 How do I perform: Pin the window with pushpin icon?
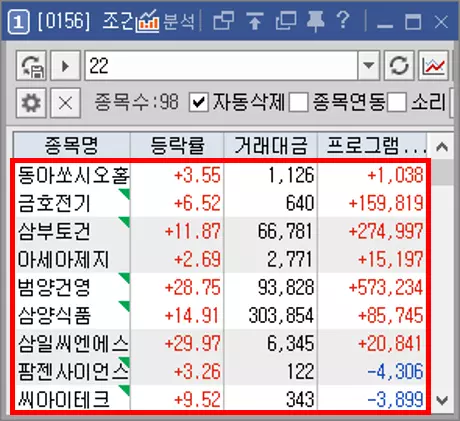pos(315,22)
